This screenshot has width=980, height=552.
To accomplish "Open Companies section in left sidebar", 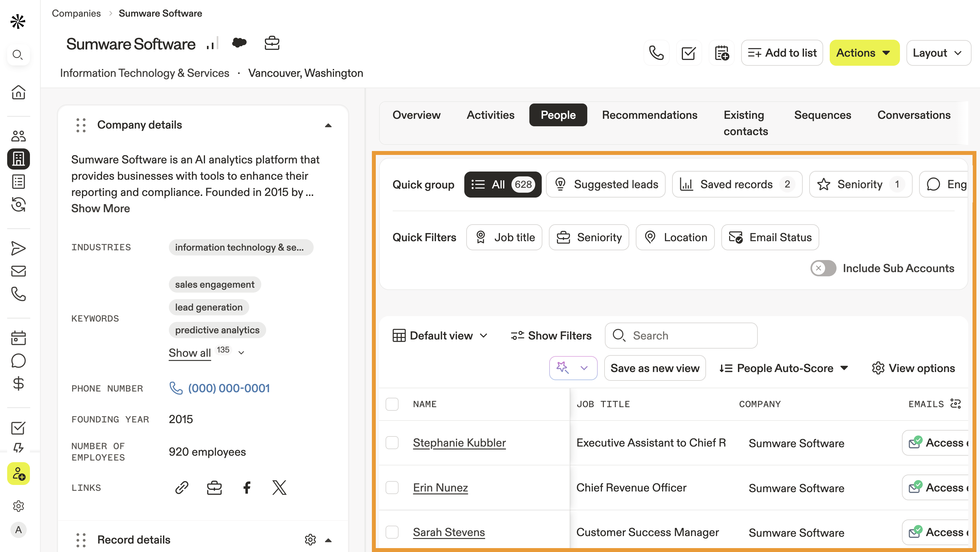I will 18,159.
